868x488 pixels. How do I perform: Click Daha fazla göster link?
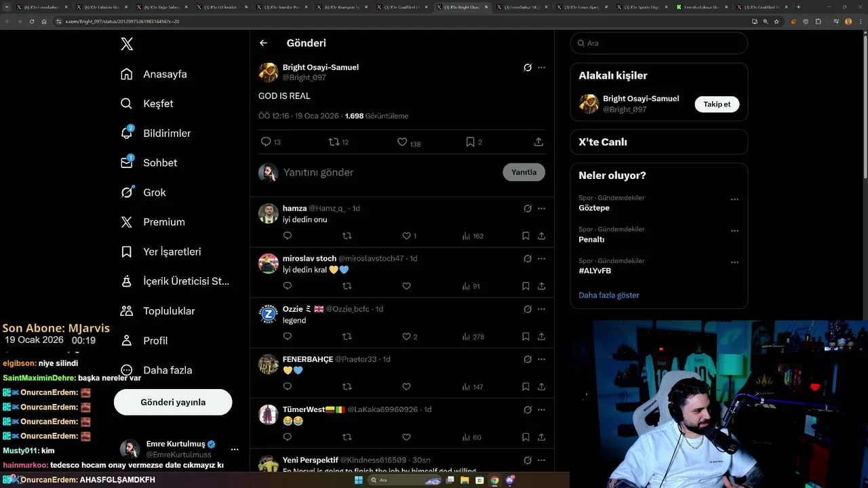[x=609, y=295]
